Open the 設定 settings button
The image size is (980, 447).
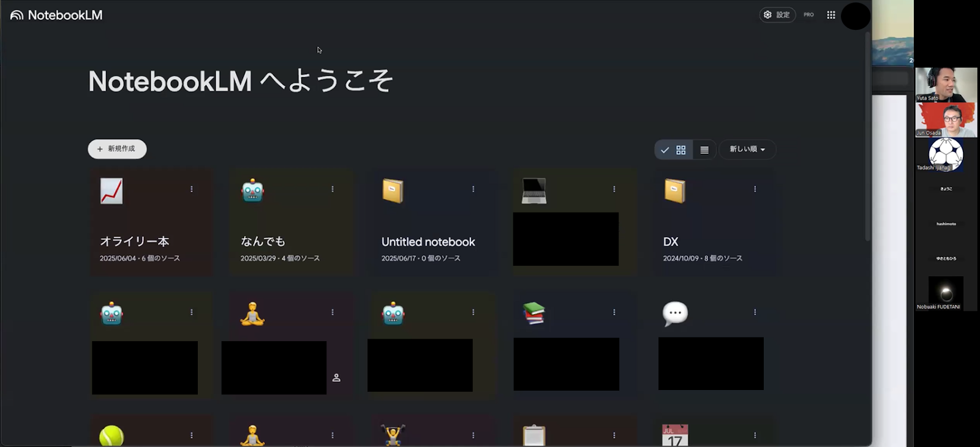pyautogui.click(x=777, y=15)
